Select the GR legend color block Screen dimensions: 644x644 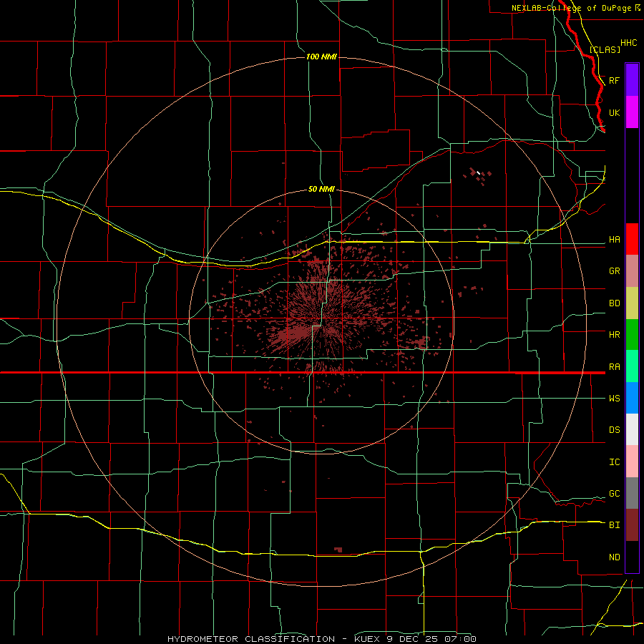pos(632,271)
